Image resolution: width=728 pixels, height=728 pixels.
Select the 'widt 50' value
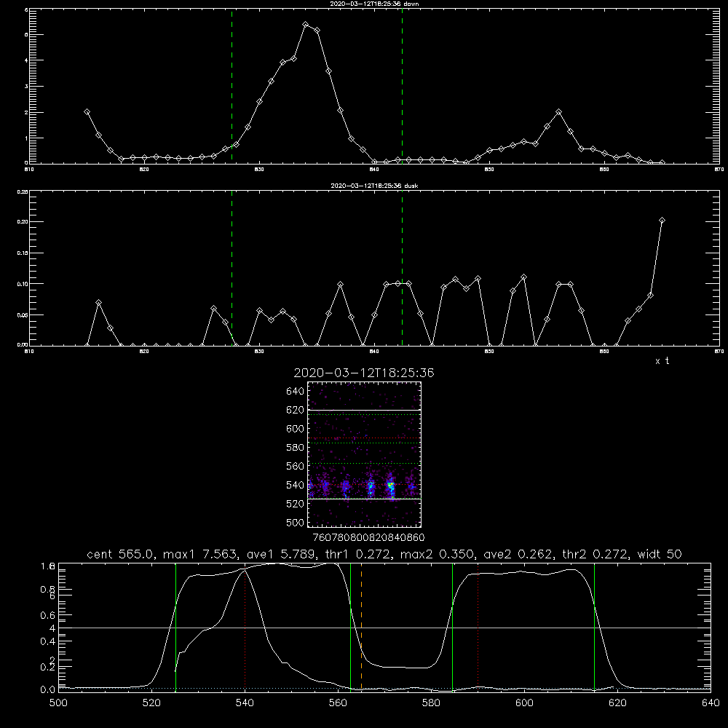point(660,554)
